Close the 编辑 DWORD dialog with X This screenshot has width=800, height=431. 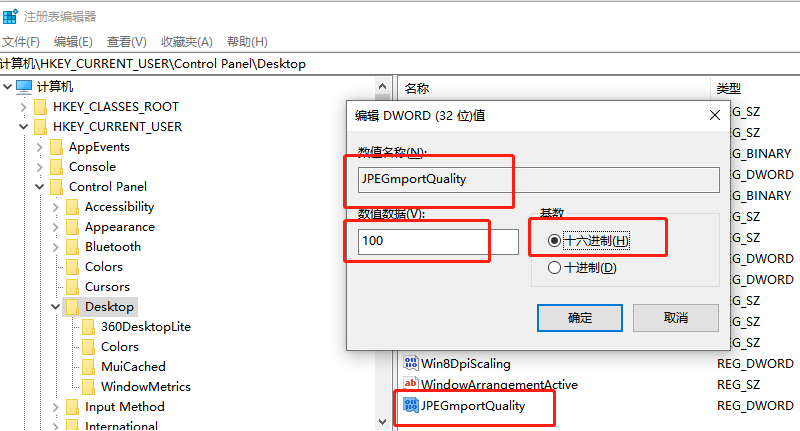(715, 115)
